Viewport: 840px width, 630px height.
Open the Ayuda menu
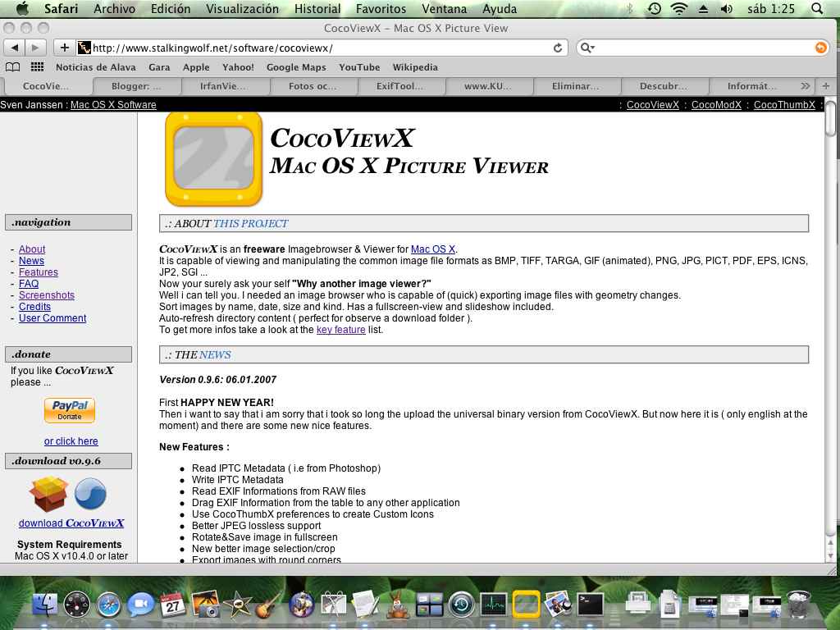coord(500,8)
